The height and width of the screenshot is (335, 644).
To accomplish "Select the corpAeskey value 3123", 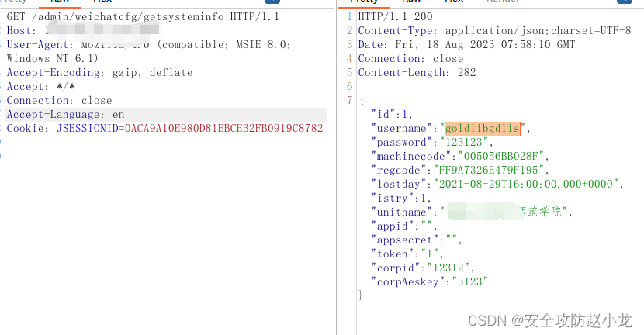I will pyautogui.click(x=470, y=282).
